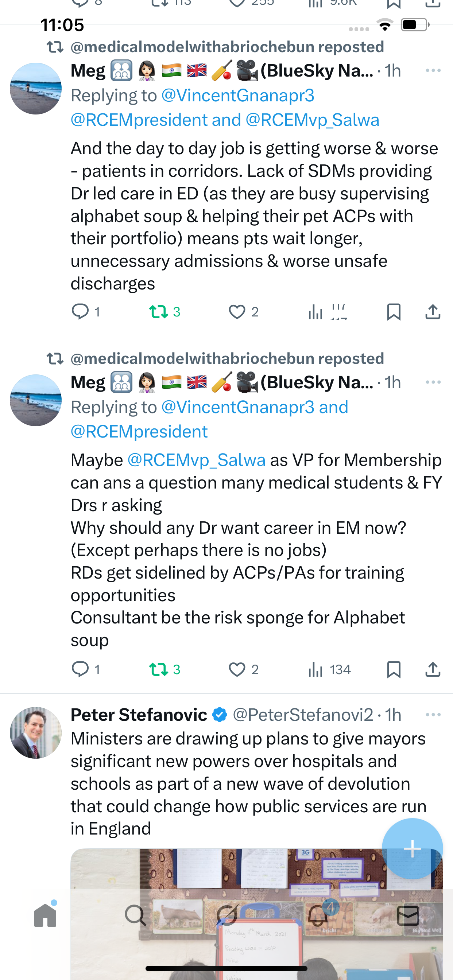Open the Grok tab in bottom bar

pyautogui.click(x=227, y=915)
